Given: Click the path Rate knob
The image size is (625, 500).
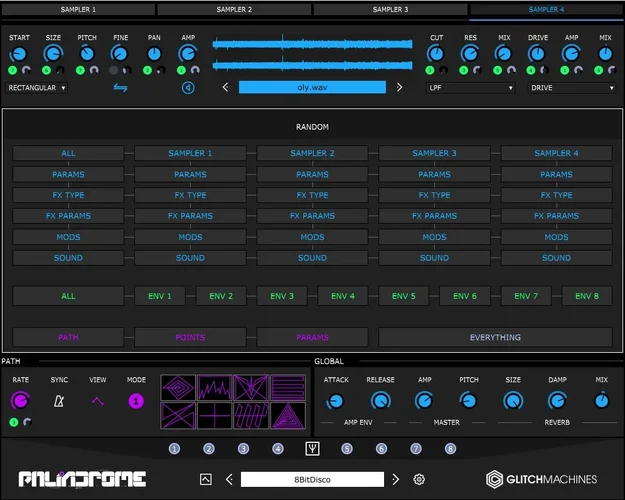Looking at the screenshot, I should (x=19, y=401).
